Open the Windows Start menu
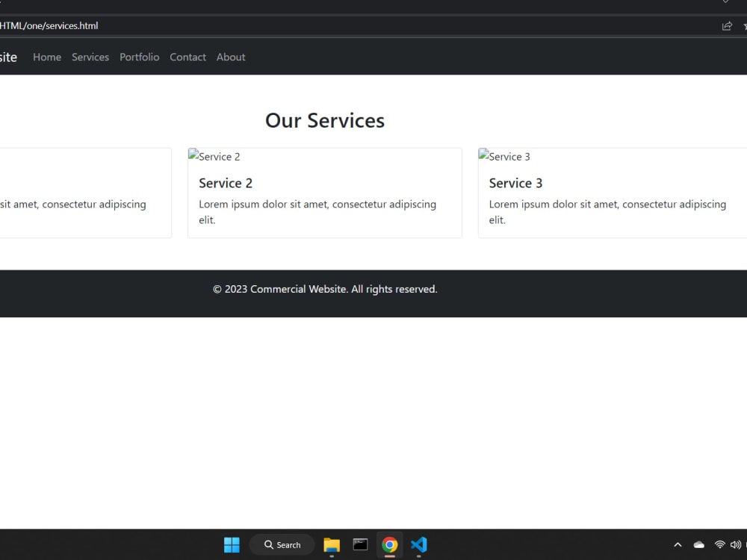 [232, 544]
